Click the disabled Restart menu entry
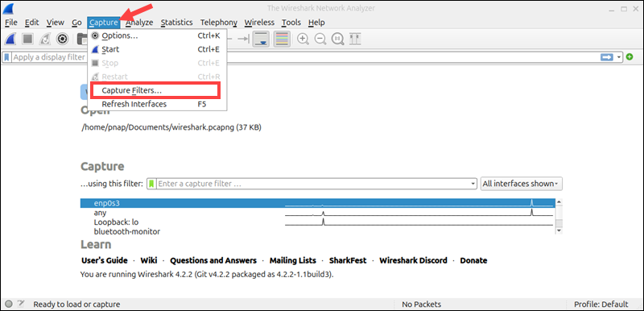The image size is (644, 311). pyautogui.click(x=157, y=77)
